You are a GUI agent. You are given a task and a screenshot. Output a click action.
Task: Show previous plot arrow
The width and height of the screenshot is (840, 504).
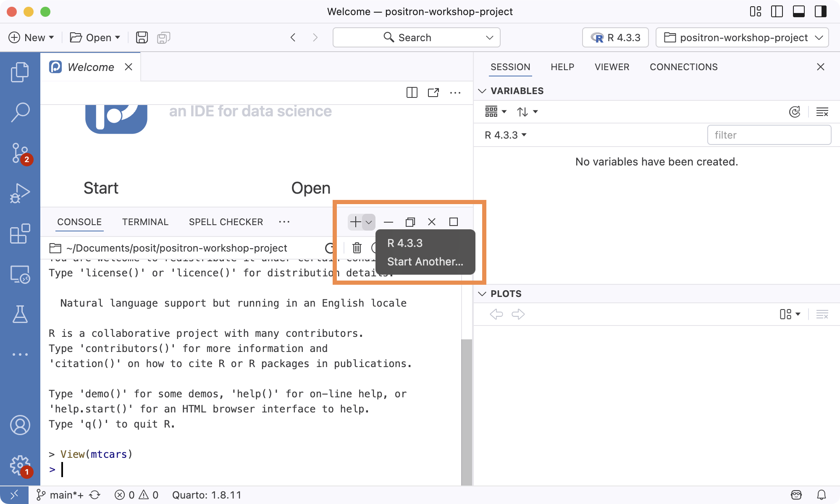coord(496,314)
